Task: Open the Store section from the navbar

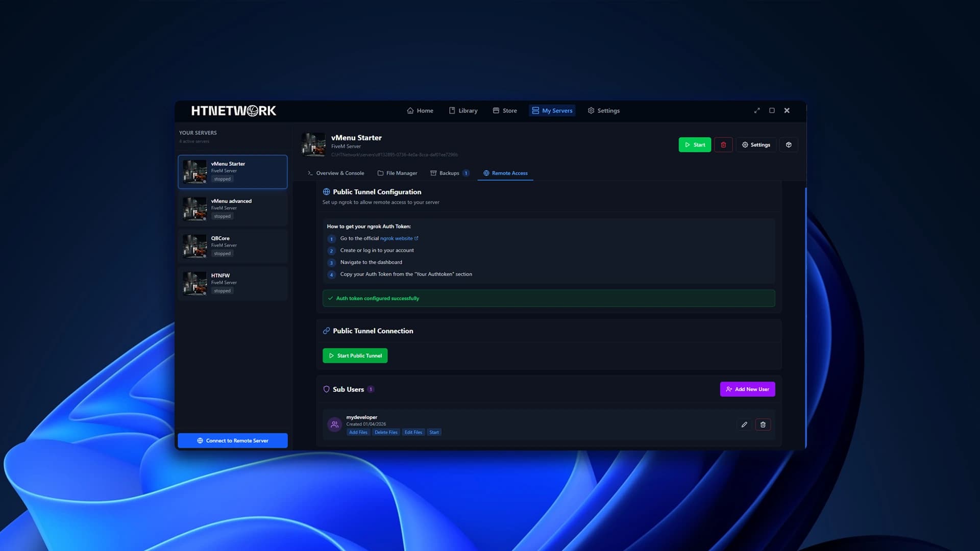Action: click(x=504, y=110)
